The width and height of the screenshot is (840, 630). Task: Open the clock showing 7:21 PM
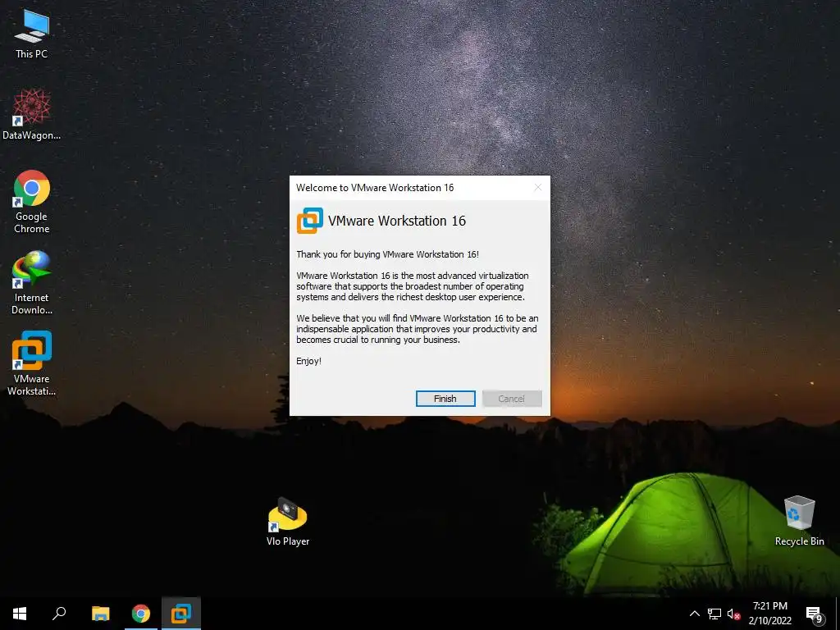pos(769,614)
